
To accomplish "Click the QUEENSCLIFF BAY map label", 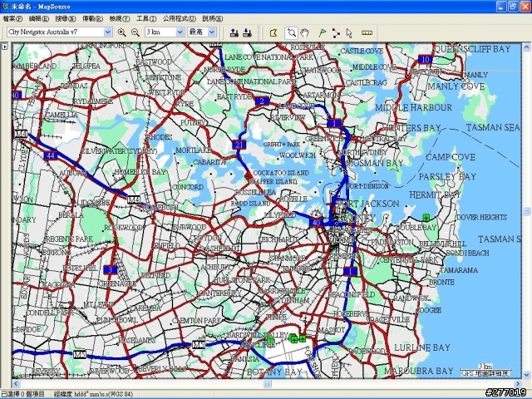I will click(x=473, y=49).
